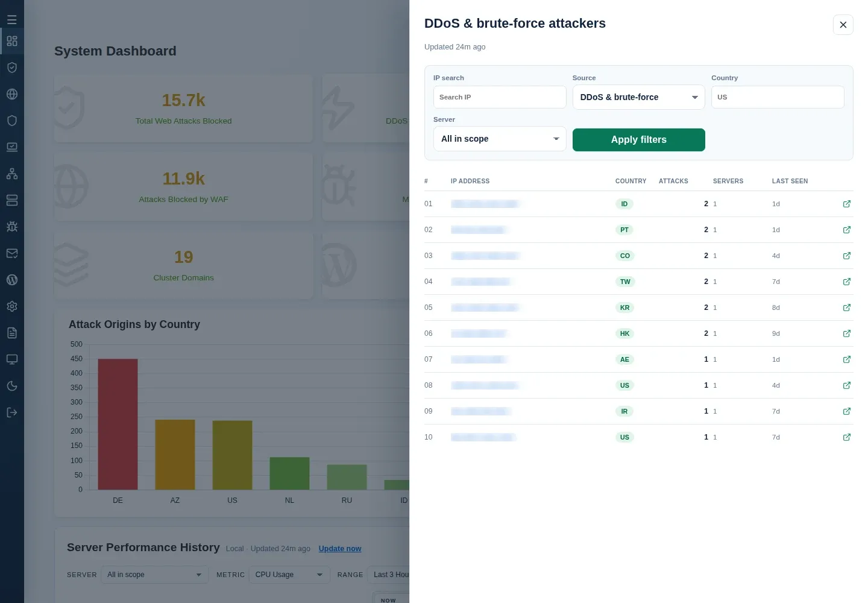Image resolution: width=868 pixels, height=603 pixels.
Task: Open external link for row 07 (AE)
Action: [847, 359]
